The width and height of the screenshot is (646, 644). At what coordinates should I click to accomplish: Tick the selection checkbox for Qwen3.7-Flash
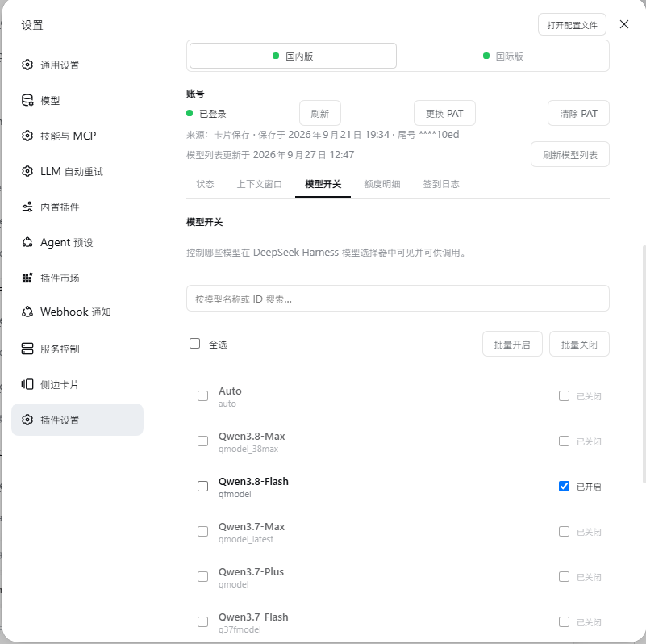click(202, 621)
